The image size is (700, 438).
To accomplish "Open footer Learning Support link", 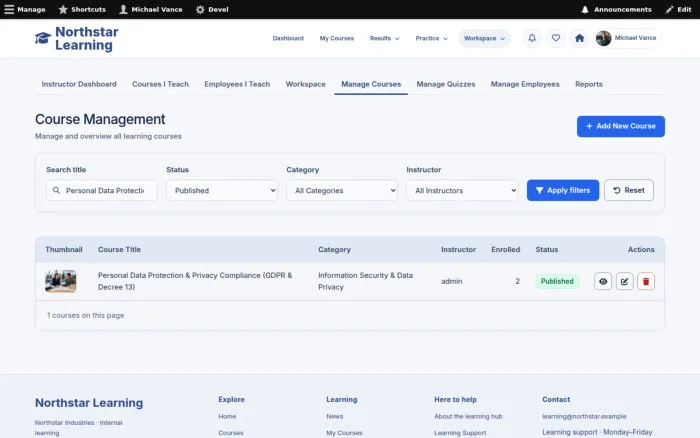I will pyautogui.click(x=460, y=433).
